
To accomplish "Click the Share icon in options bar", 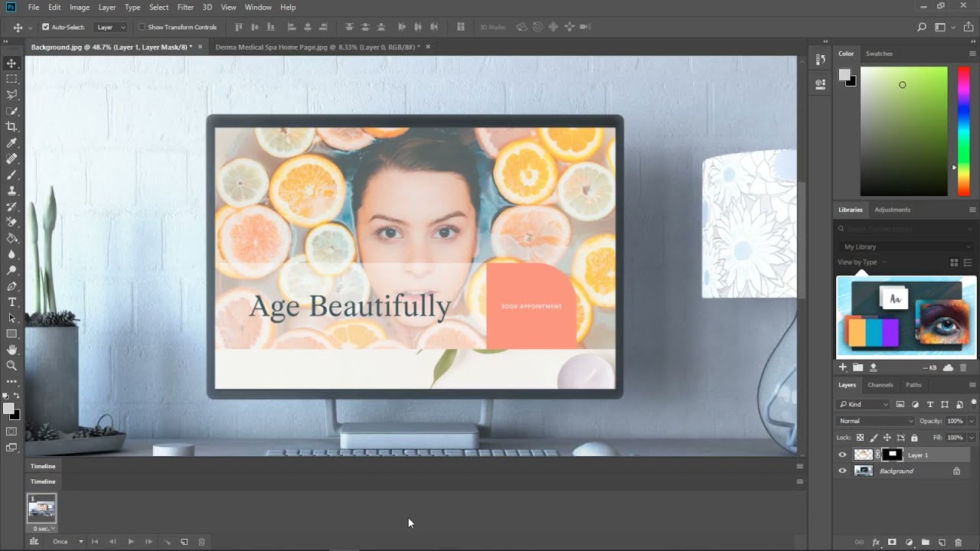I will pos(969,27).
